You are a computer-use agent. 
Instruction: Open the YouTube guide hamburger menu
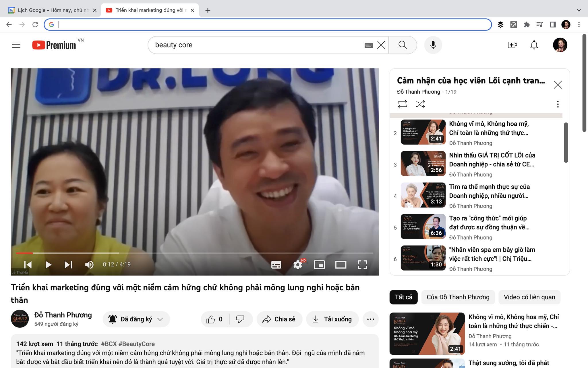16,45
